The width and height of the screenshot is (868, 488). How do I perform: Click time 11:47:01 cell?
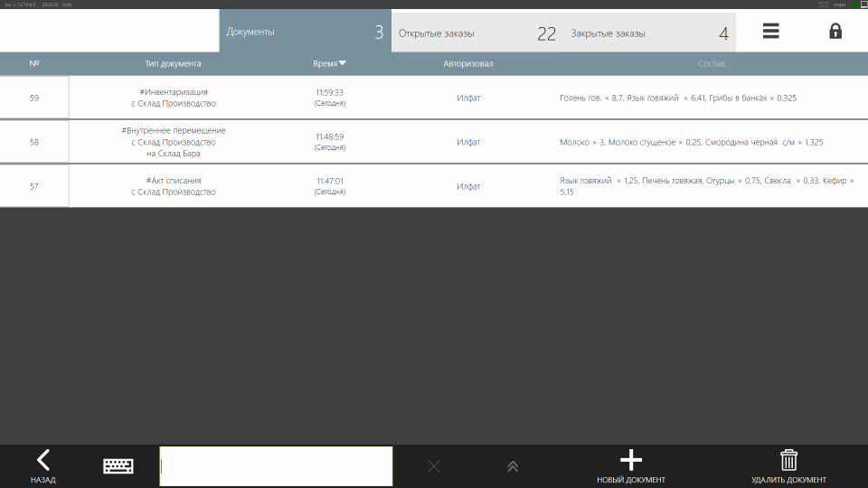click(x=329, y=186)
